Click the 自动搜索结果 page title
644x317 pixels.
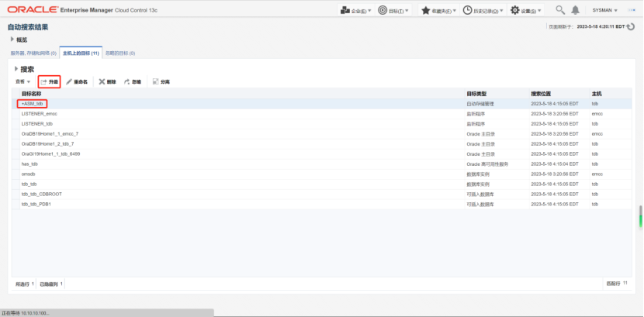click(x=28, y=27)
